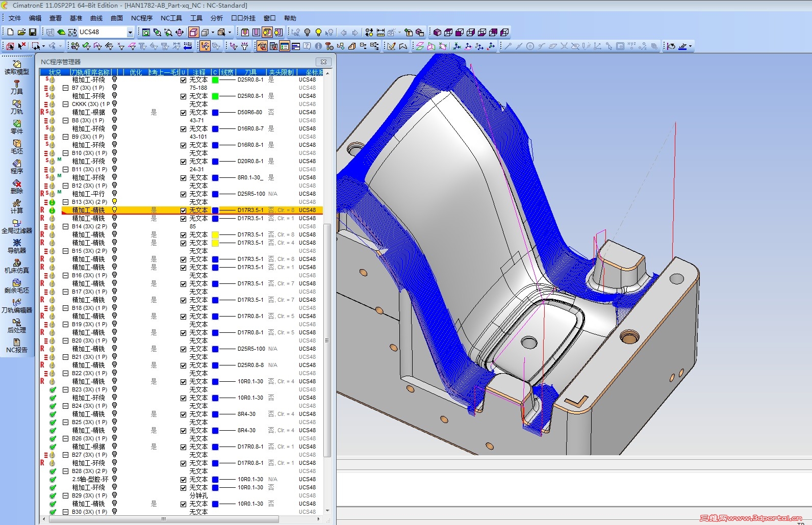Open 刀轨编辑器 (toolpath editor) sidebar icon
This screenshot has width=812, height=525.
tap(17, 306)
